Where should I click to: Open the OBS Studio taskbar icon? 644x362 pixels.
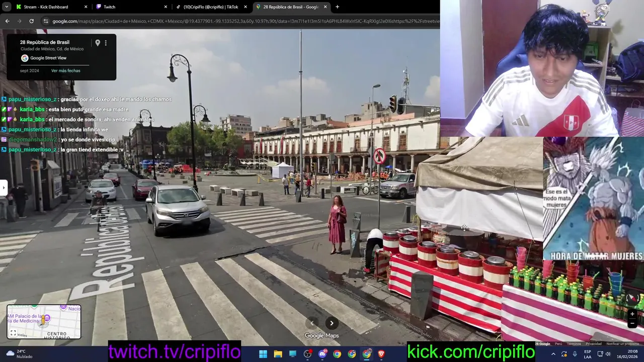[307, 354]
